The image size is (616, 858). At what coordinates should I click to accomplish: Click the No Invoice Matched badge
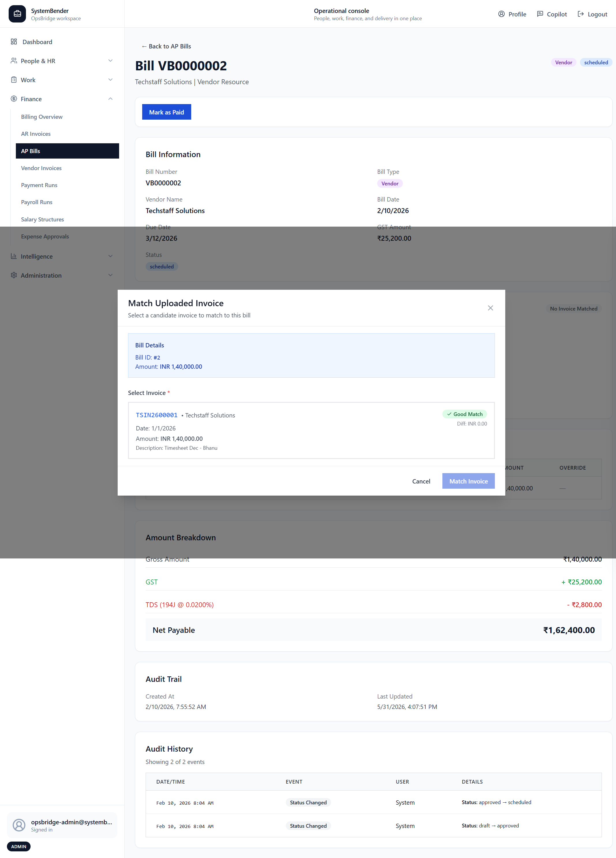pos(574,309)
